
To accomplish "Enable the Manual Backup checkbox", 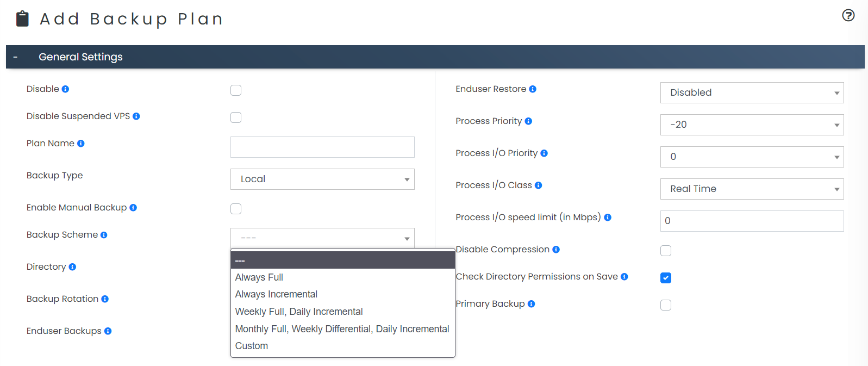I will pyautogui.click(x=236, y=209).
